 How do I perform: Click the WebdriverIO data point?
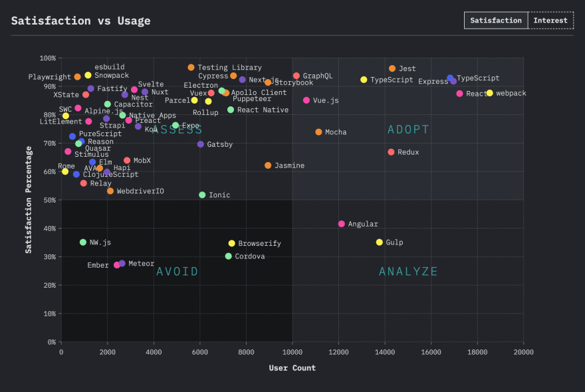pos(110,191)
